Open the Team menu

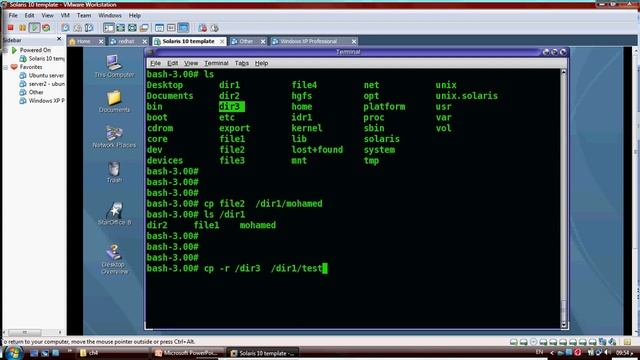84,15
